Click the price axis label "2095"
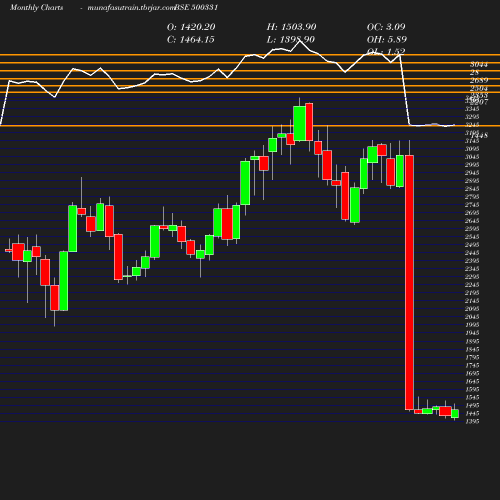Image resolution: width=500 pixels, height=500 pixels. [x=472, y=309]
